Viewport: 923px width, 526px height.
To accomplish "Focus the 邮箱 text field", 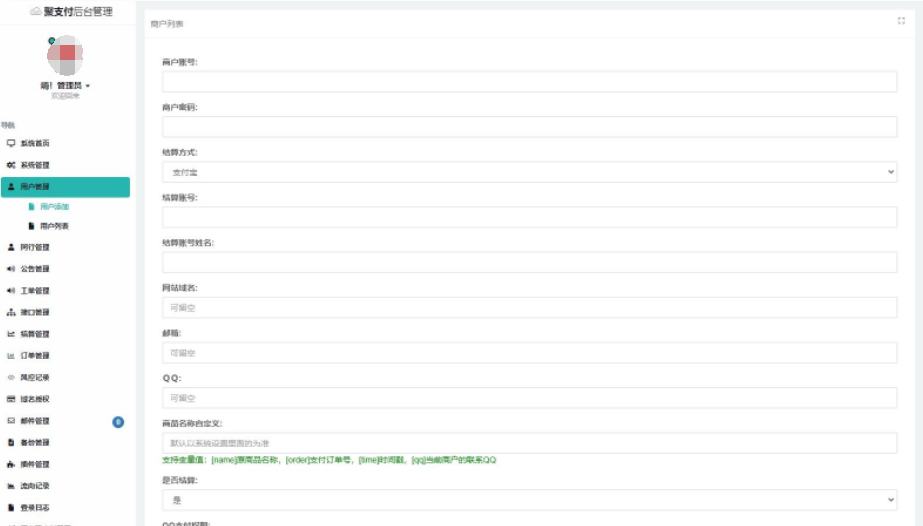I will pyautogui.click(x=529, y=353).
